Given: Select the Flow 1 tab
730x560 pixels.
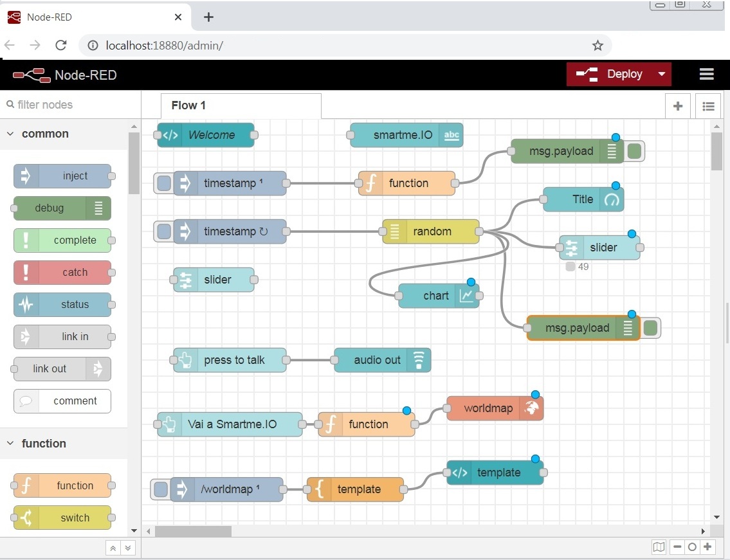Looking at the screenshot, I should 188,105.
